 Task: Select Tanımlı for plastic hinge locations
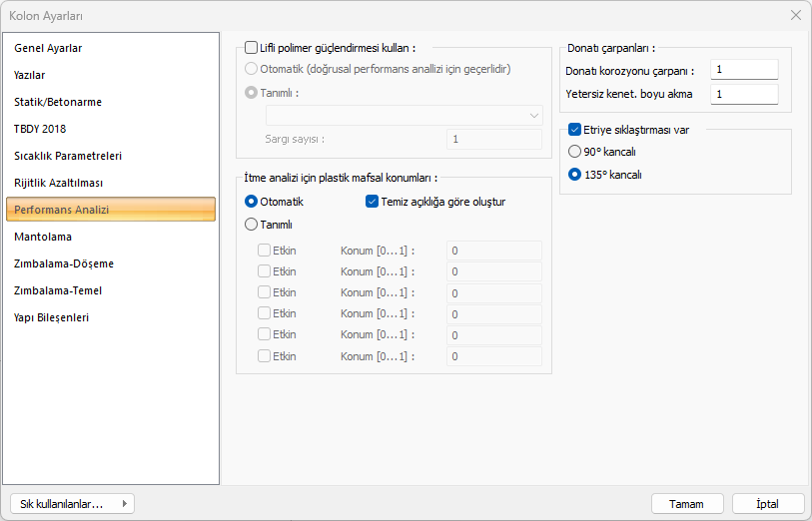(252, 225)
